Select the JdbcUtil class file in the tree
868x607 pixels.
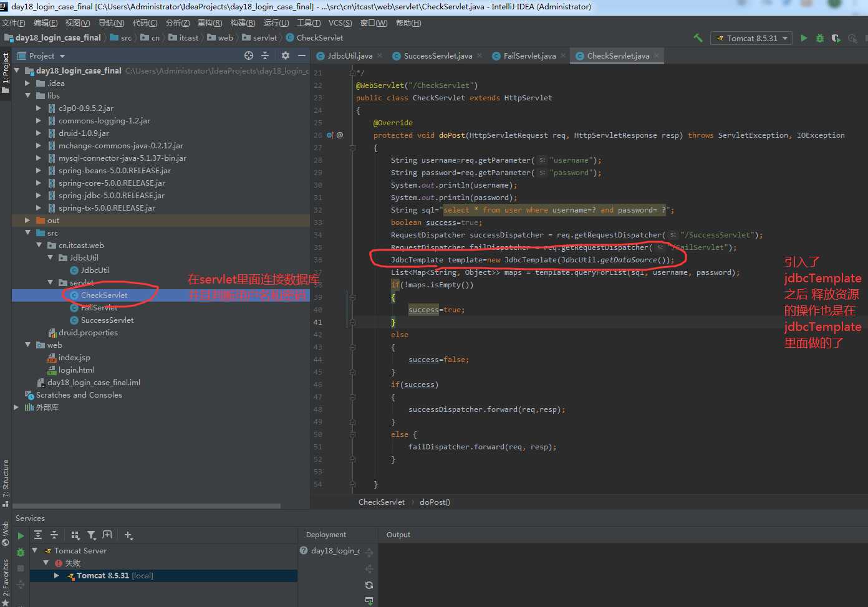(95, 270)
